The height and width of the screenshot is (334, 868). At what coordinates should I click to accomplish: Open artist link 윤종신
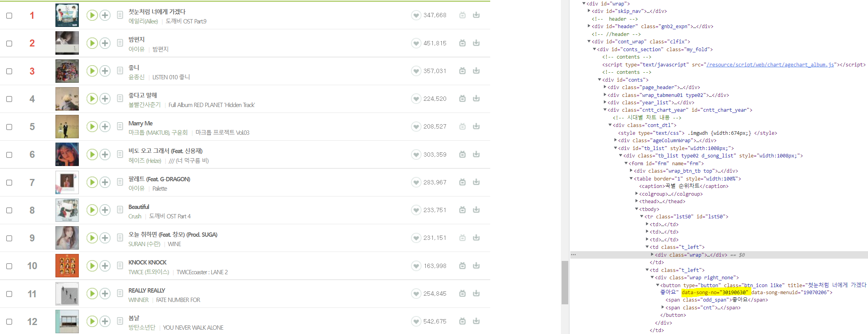136,77
